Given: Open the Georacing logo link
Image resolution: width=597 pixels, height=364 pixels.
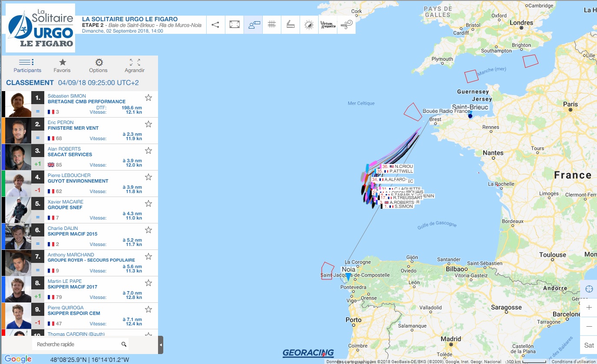Looking at the screenshot, I should [308, 353].
